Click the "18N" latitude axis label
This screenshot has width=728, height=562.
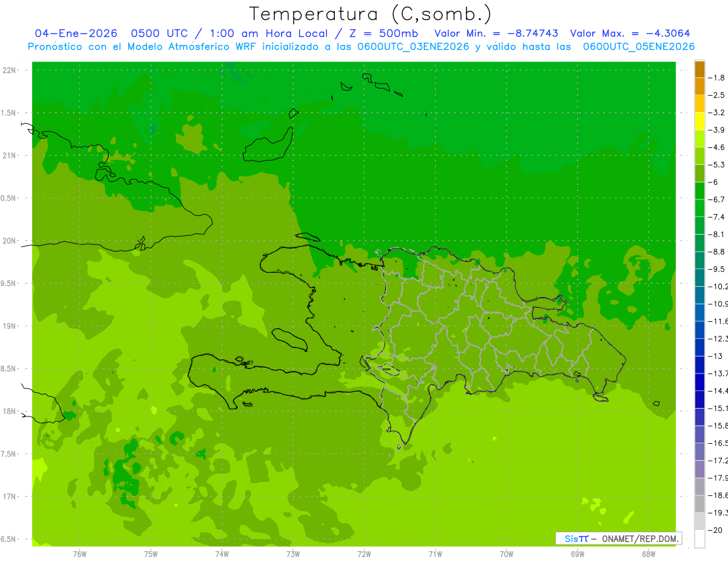10,411
